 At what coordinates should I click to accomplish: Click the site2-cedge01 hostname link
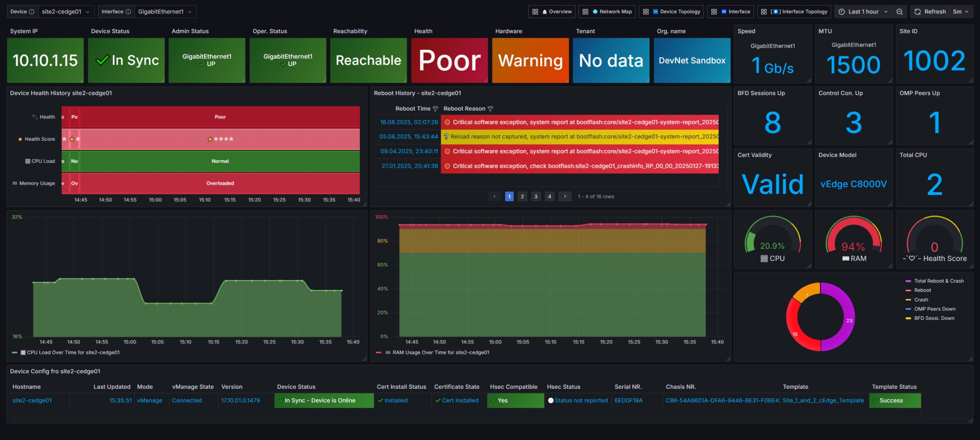32,400
